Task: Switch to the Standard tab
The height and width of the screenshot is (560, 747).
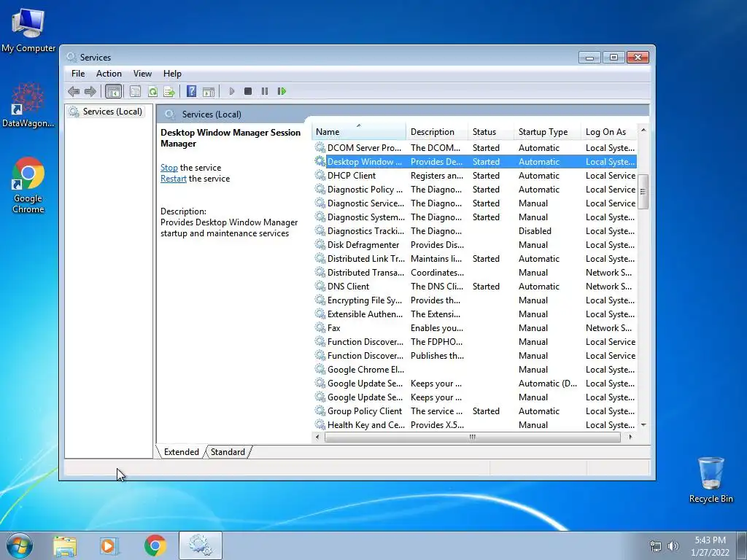Action: pyautogui.click(x=228, y=452)
